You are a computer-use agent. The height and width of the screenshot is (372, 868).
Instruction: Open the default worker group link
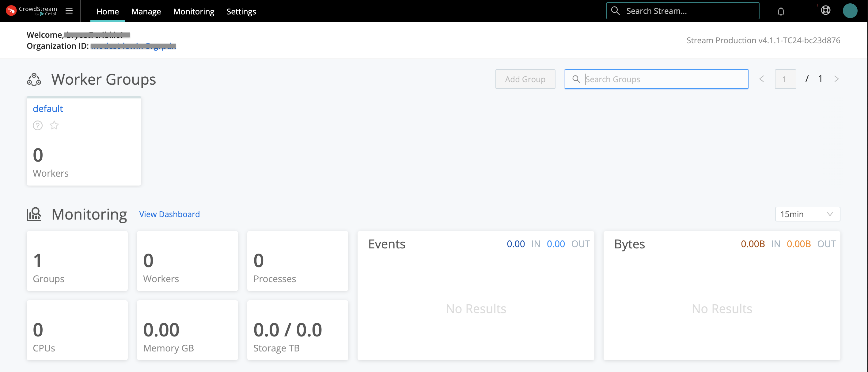(48, 109)
